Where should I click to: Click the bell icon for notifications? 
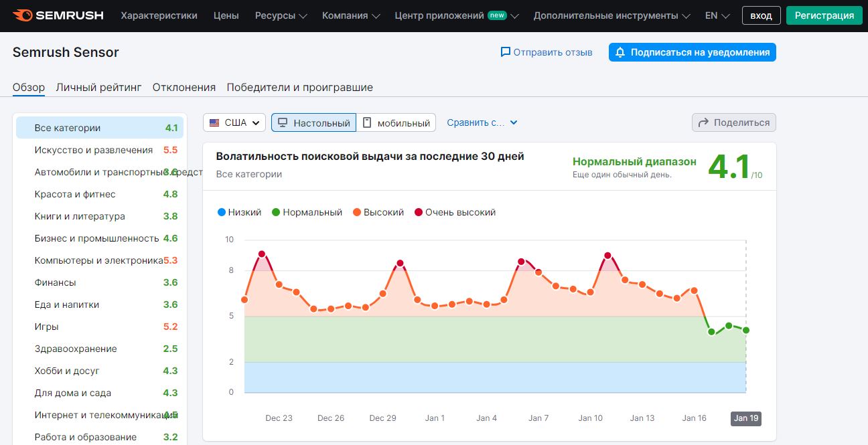tap(620, 52)
